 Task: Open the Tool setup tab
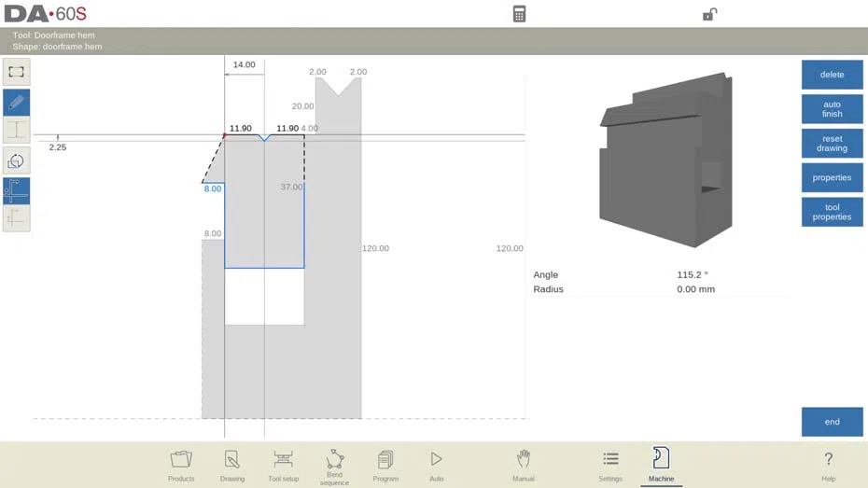pos(283,466)
